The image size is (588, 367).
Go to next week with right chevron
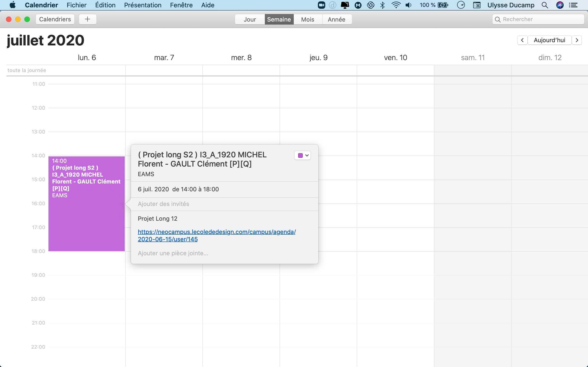pos(577,40)
